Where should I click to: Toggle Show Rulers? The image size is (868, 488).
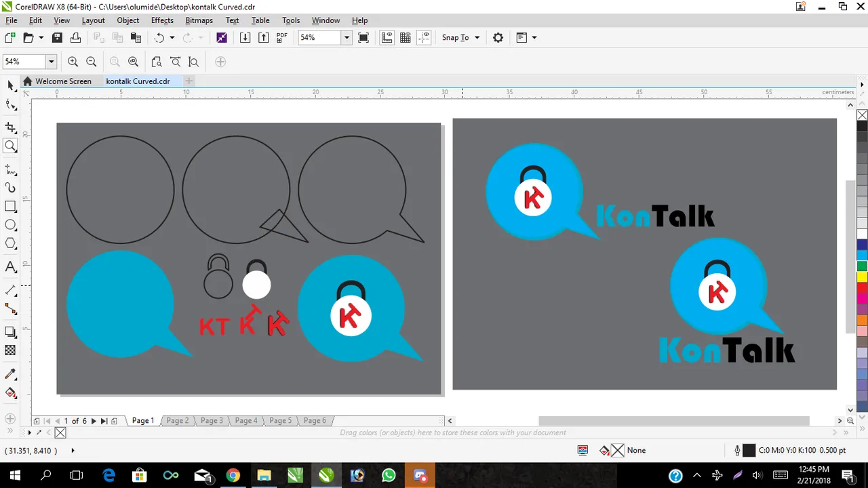pos(387,38)
